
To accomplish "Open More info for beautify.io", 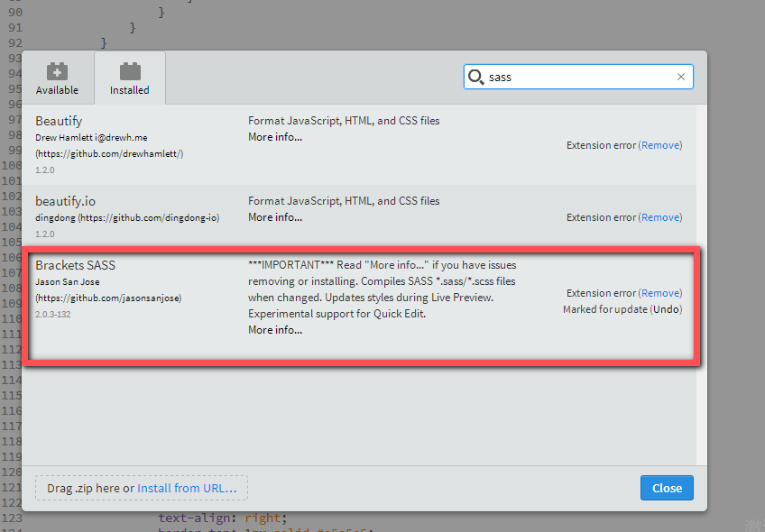I will (x=275, y=217).
